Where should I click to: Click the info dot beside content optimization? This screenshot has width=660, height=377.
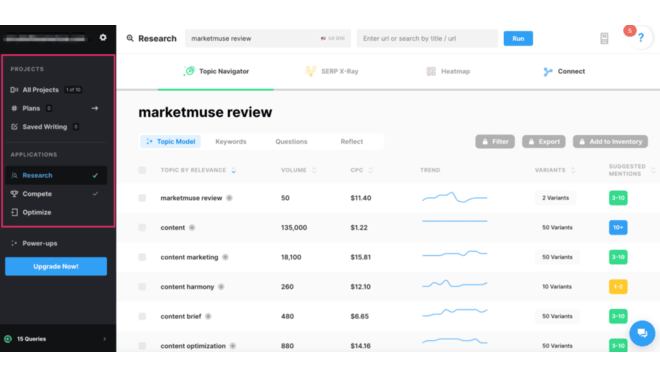click(x=233, y=346)
